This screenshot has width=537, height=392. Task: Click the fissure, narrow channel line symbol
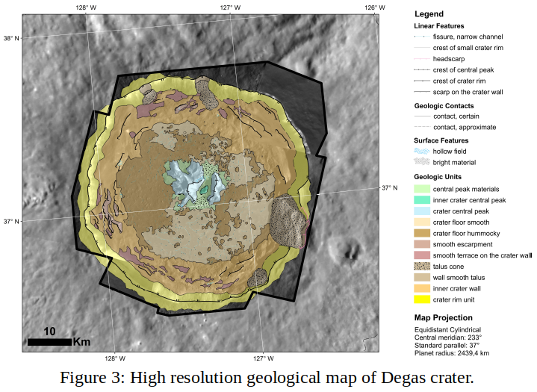coord(422,37)
